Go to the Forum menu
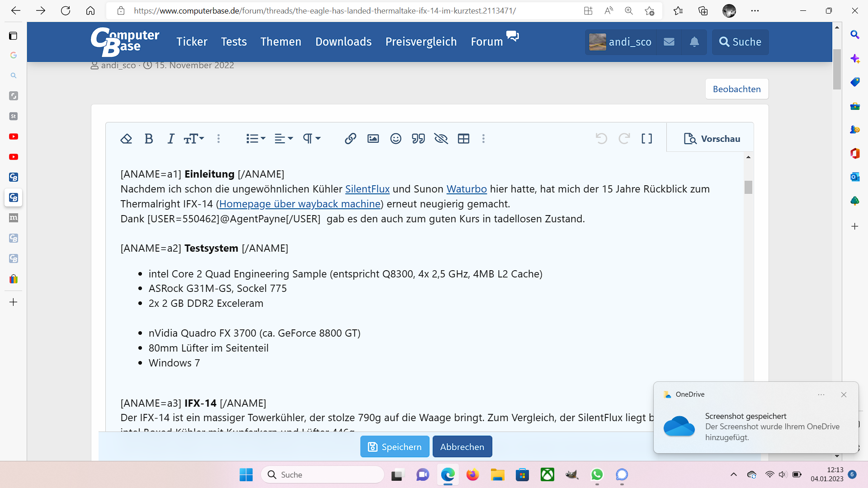Viewport: 868px width, 488px height. (x=487, y=42)
